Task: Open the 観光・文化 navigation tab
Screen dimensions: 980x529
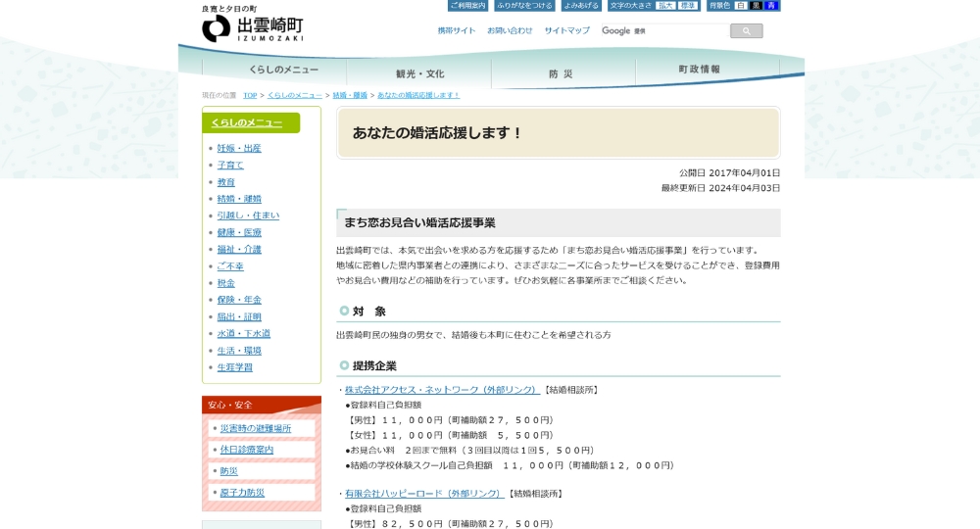Action: 419,73
